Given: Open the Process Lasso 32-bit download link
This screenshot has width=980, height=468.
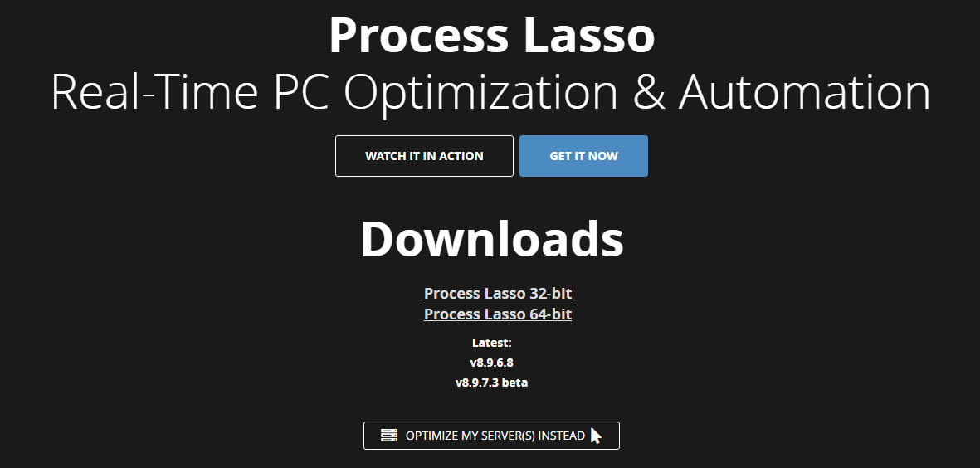Looking at the screenshot, I should [498, 293].
